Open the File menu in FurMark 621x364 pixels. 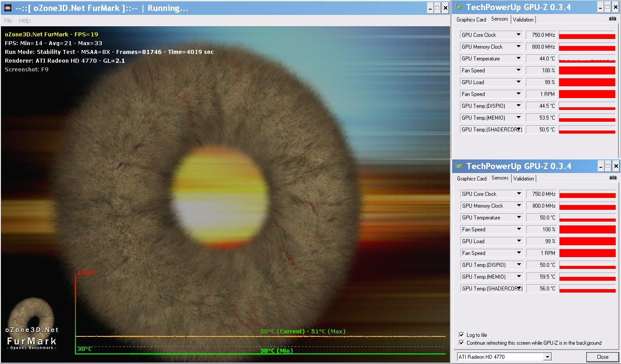pos(8,21)
